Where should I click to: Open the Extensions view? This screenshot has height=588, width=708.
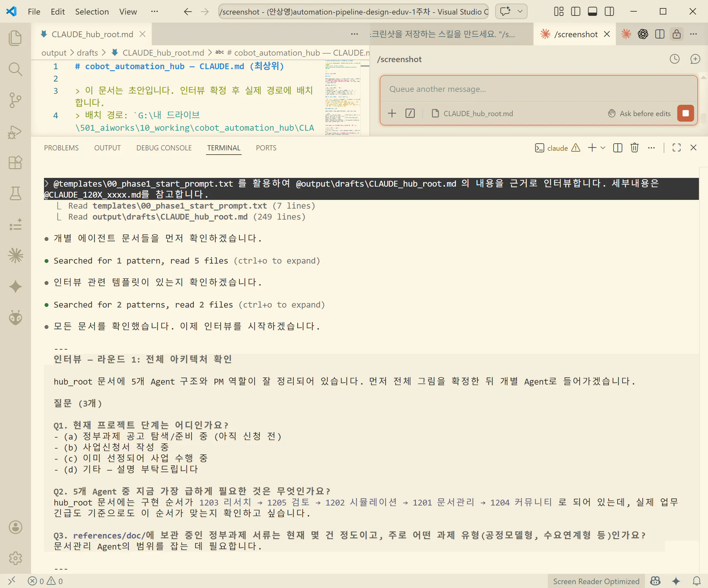[x=15, y=162]
